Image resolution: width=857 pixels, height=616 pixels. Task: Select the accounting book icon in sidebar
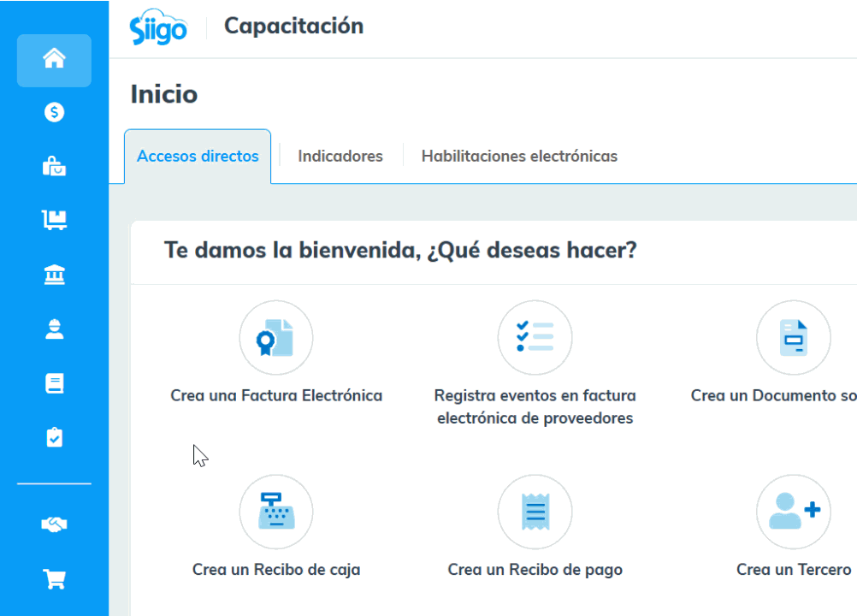pos(54,383)
